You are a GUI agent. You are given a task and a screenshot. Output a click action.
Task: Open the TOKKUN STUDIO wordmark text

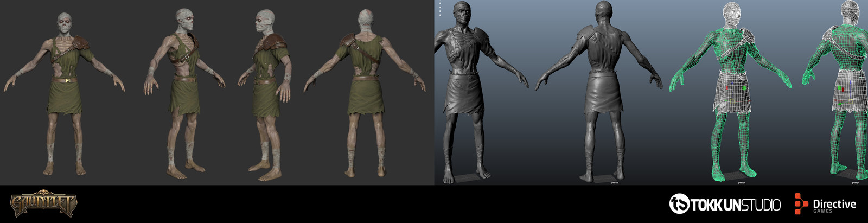(736, 205)
